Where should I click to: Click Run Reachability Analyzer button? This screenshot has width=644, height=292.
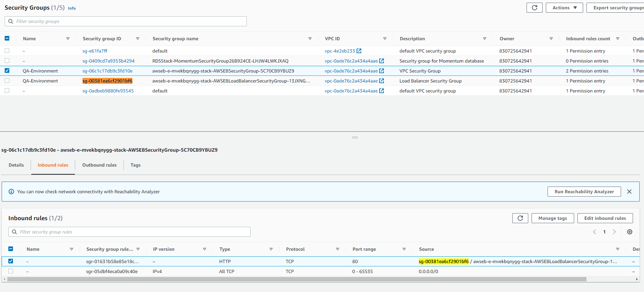click(584, 192)
